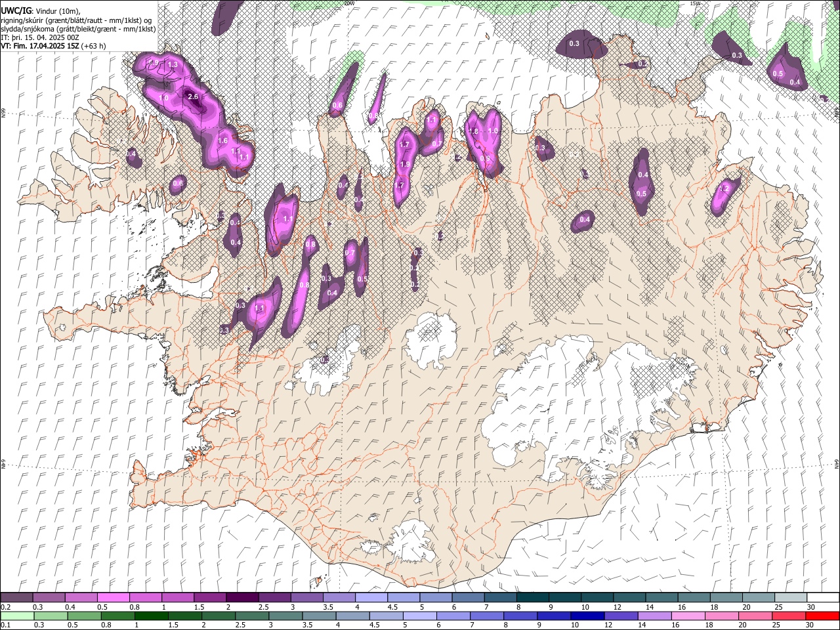
Task: Pick lower scale navy swatch between 10 and 12
Action: (x=589, y=616)
